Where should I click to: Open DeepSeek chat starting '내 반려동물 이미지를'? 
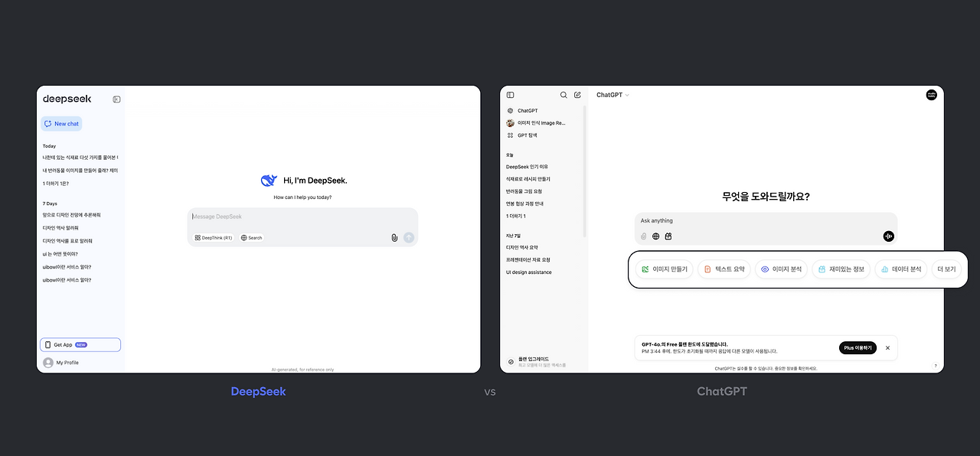point(80,171)
